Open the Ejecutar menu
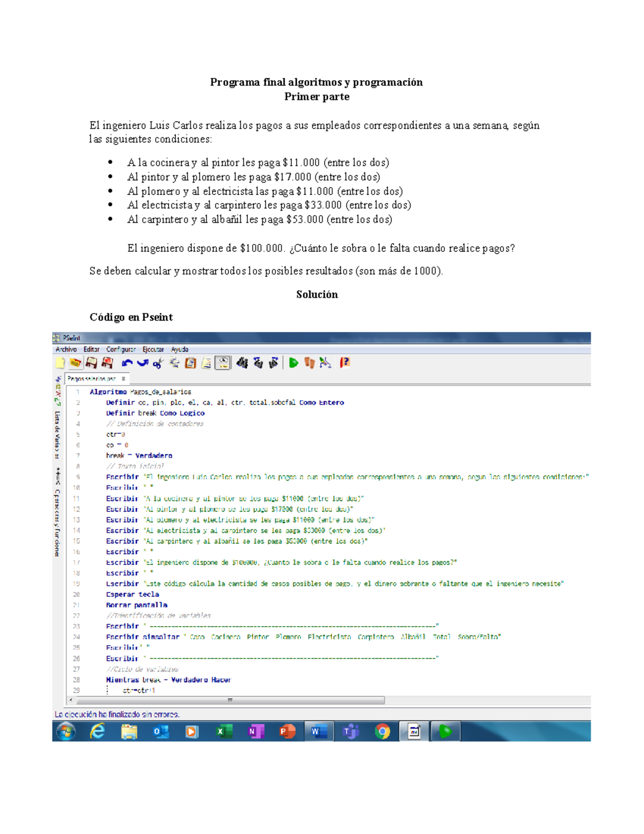644x834 pixels. point(153,349)
